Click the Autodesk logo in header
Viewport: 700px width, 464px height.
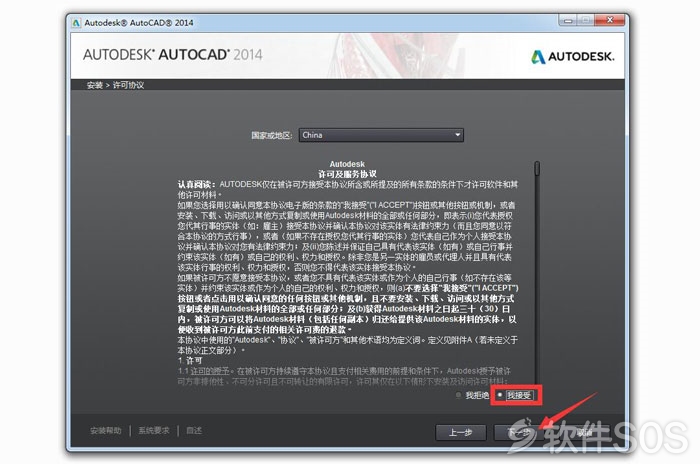tap(572, 57)
